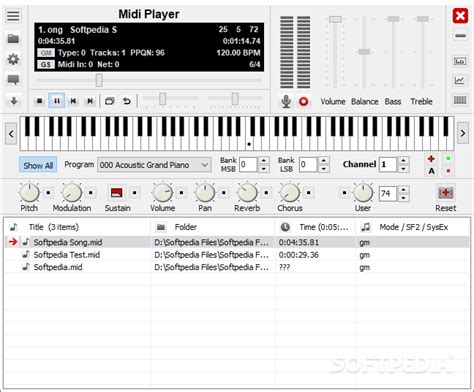Open settings gear icon
Image resolution: width=474 pixels, height=392 pixels.
[13, 59]
